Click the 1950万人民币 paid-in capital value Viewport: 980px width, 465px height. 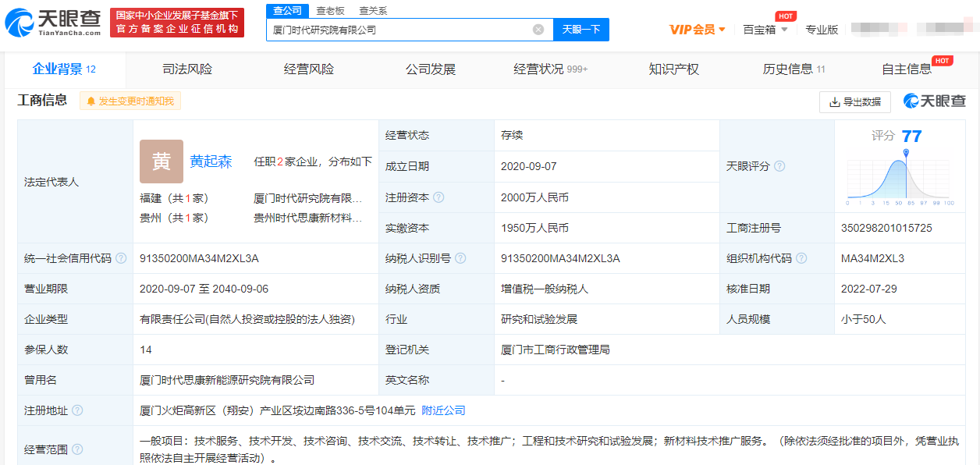click(534, 228)
